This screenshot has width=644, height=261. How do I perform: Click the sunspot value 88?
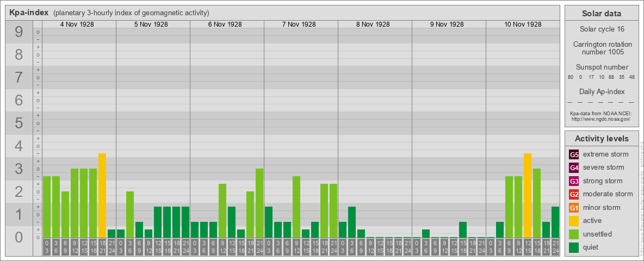coord(611,77)
